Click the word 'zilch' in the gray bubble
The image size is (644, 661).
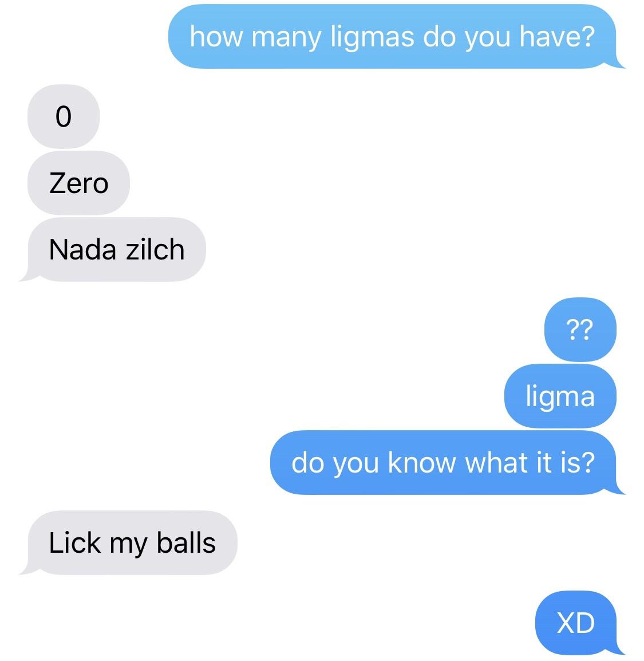coord(156,250)
